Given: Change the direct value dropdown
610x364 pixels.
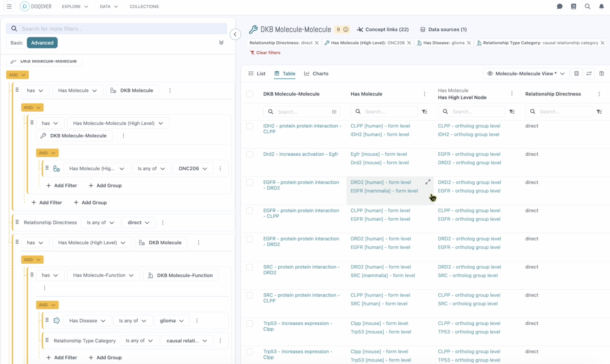Looking at the screenshot, I should tap(139, 222).
